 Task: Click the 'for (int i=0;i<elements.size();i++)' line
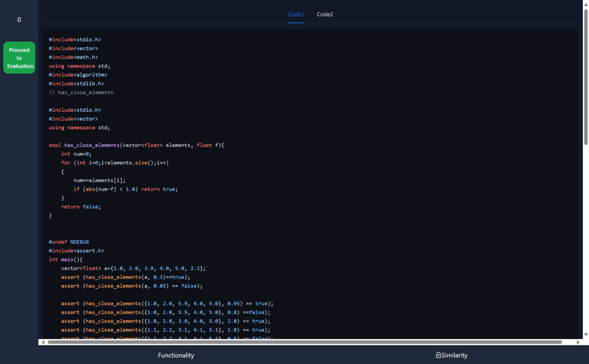tap(115, 163)
